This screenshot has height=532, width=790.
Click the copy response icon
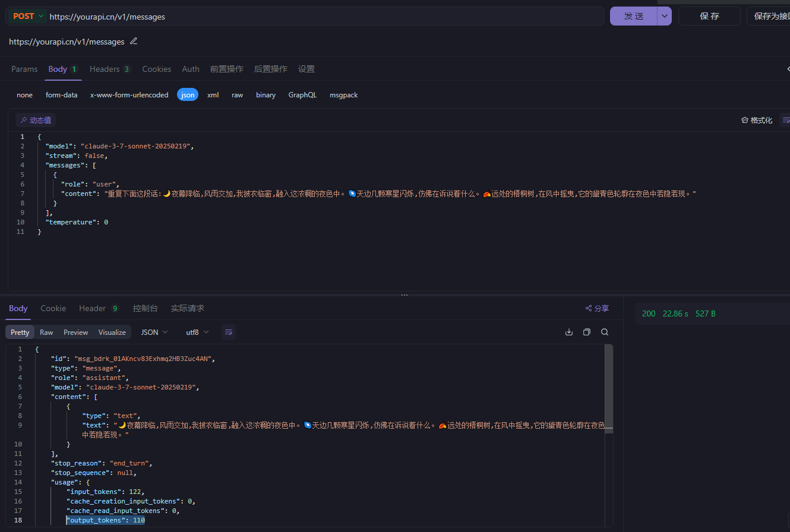point(587,332)
